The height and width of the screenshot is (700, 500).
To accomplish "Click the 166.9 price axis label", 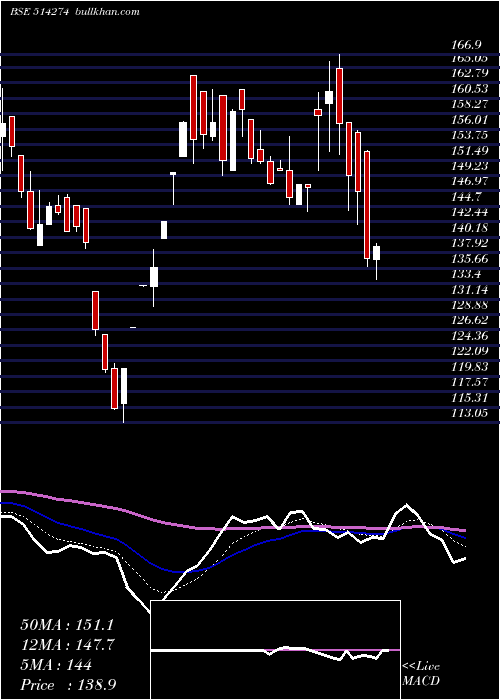I will [x=467, y=45].
